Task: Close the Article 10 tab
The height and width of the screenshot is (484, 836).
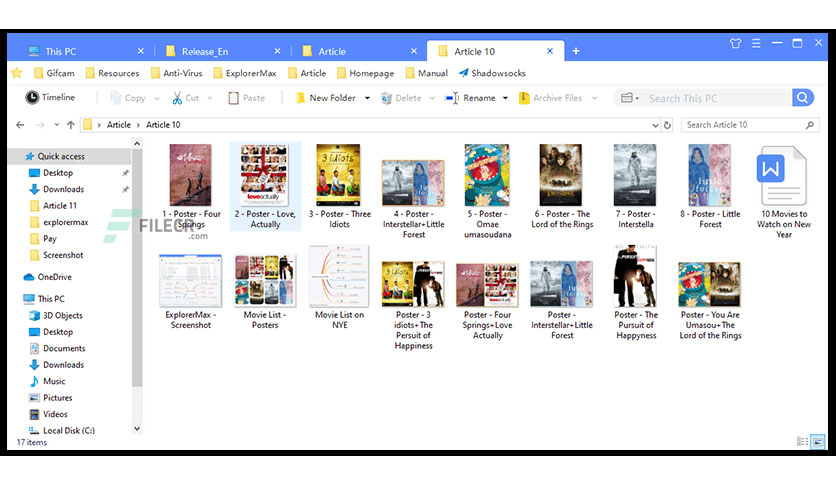Action: click(550, 51)
